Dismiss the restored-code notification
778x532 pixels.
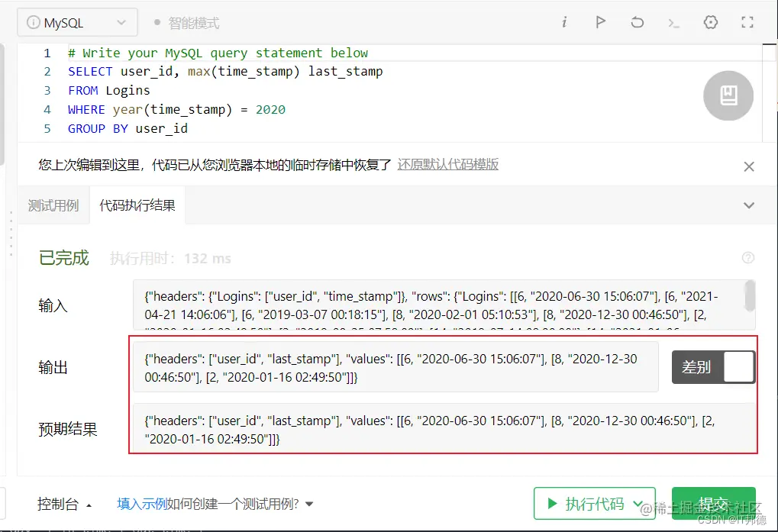749,166
